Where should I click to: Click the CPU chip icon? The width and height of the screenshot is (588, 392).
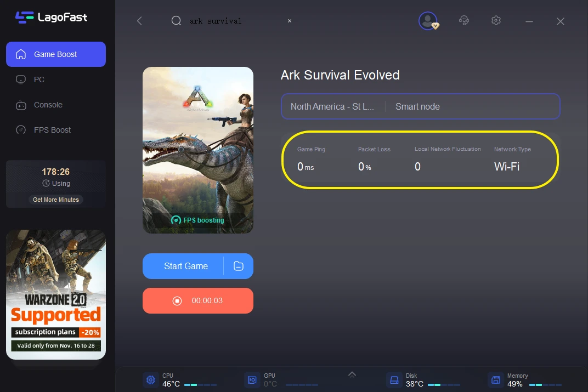click(x=151, y=380)
